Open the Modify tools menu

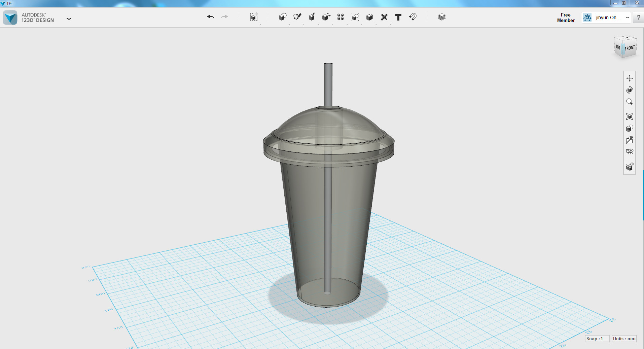(x=326, y=17)
